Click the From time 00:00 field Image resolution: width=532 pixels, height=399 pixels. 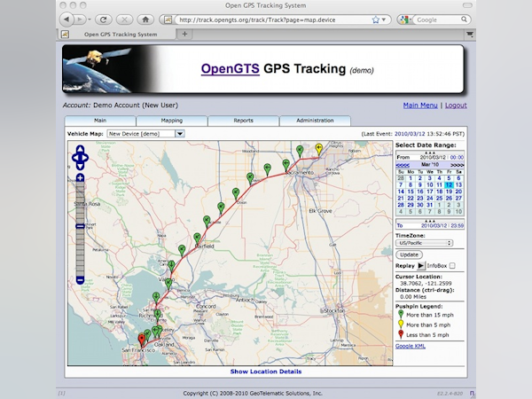(x=457, y=158)
